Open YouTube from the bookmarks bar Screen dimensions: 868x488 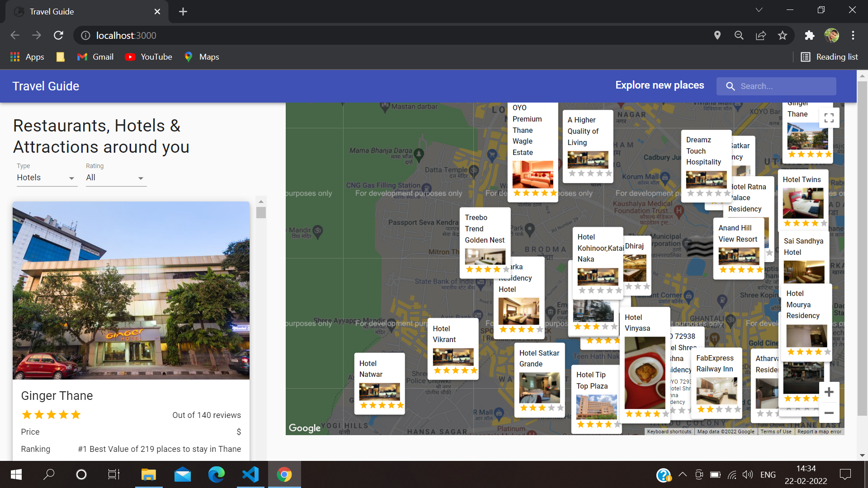tap(148, 56)
